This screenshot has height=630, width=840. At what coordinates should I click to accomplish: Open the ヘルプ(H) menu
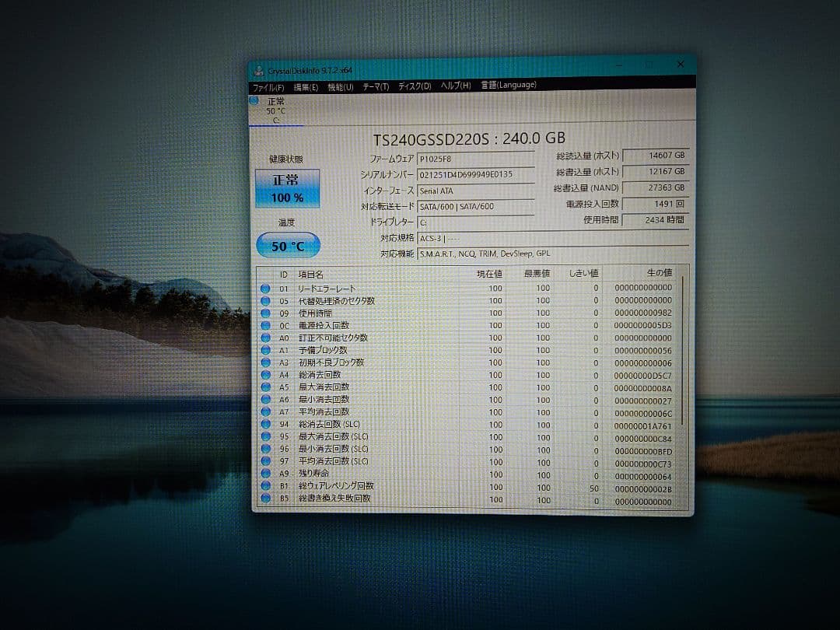454,86
